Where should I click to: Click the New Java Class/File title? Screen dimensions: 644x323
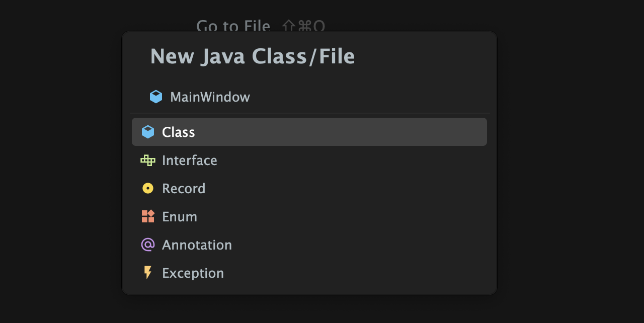click(x=253, y=56)
